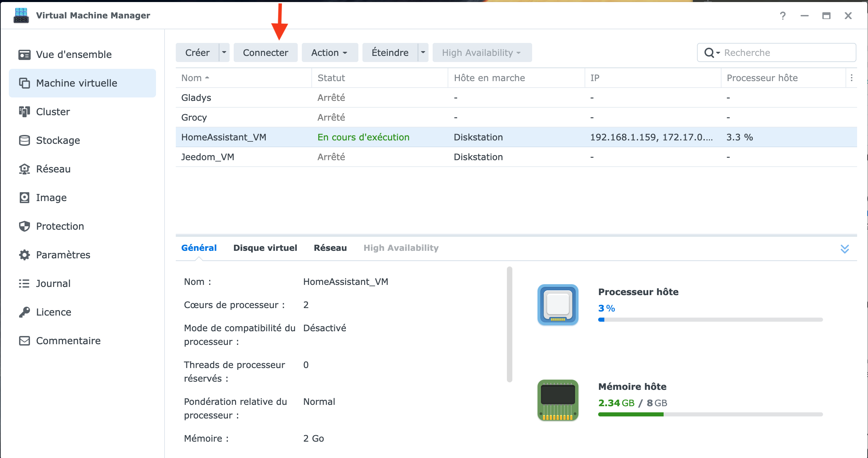Sort by the IP column header
Viewport: 868px width, 458px height.
[653, 78]
